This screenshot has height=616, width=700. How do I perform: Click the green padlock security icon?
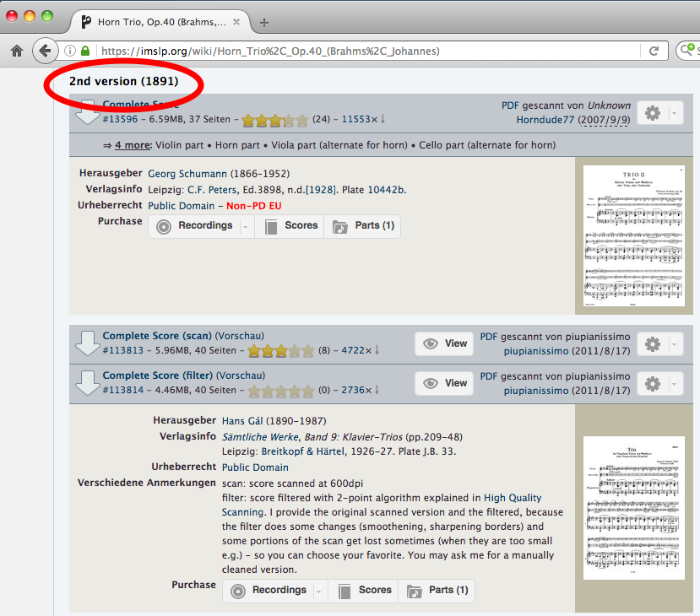coord(84,51)
